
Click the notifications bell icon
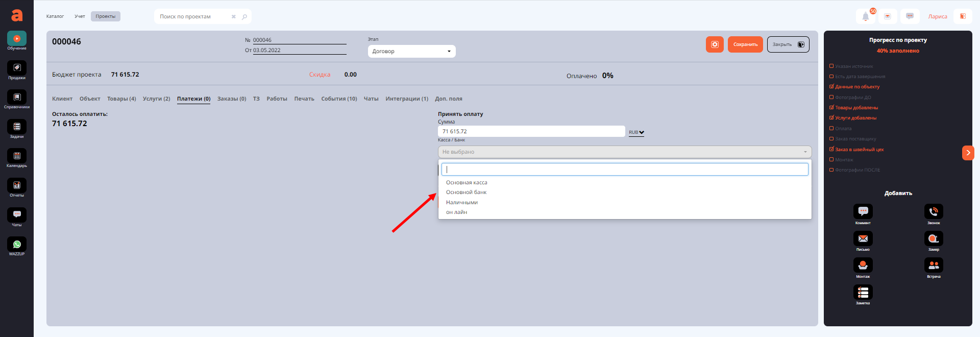[865, 16]
